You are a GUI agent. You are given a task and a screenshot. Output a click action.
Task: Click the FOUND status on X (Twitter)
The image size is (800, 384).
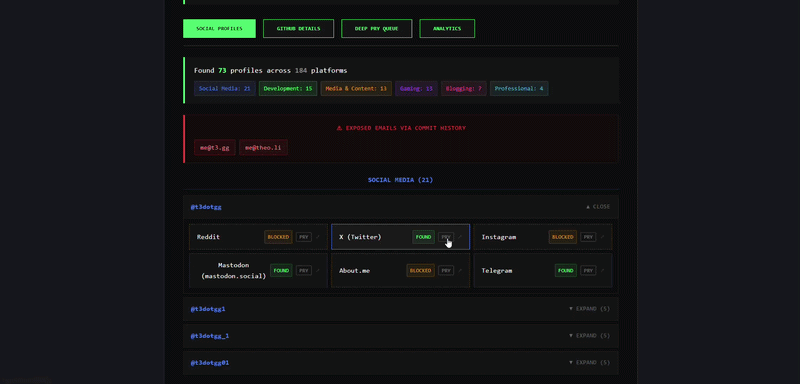[423, 237]
